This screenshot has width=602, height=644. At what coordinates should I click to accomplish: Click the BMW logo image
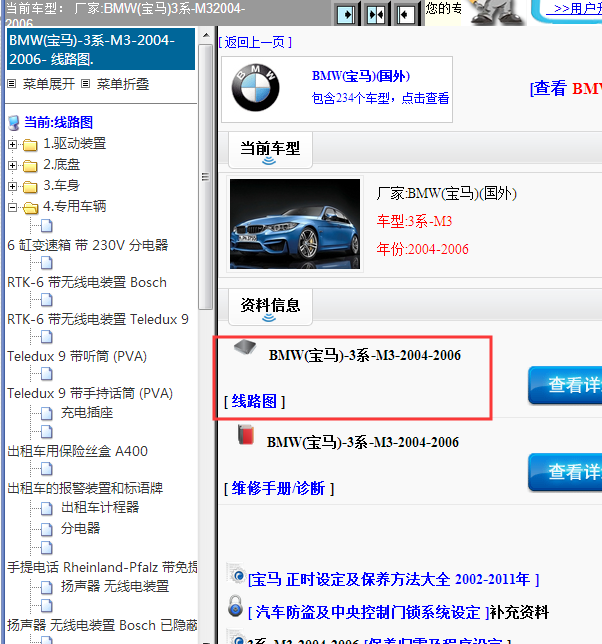255,87
